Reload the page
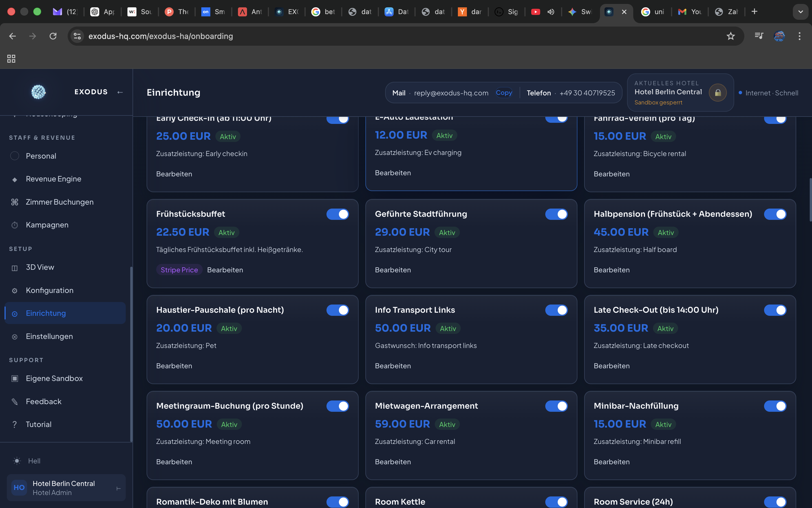812x508 pixels. pos(53,36)
